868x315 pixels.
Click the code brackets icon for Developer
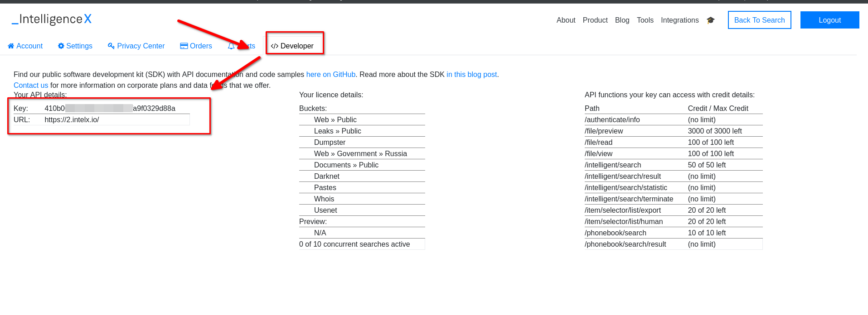(x=274, y=46)
